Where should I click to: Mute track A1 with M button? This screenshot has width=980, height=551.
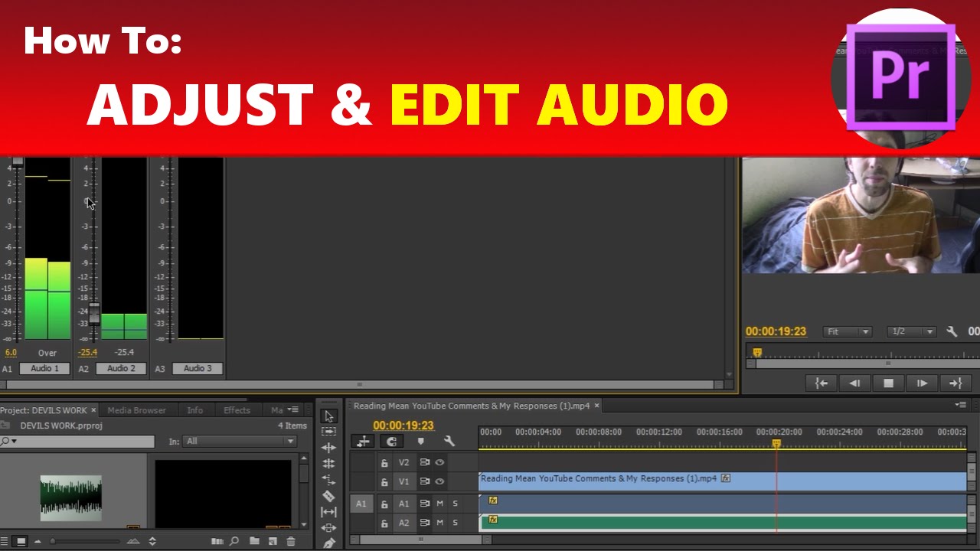point(440,504)
